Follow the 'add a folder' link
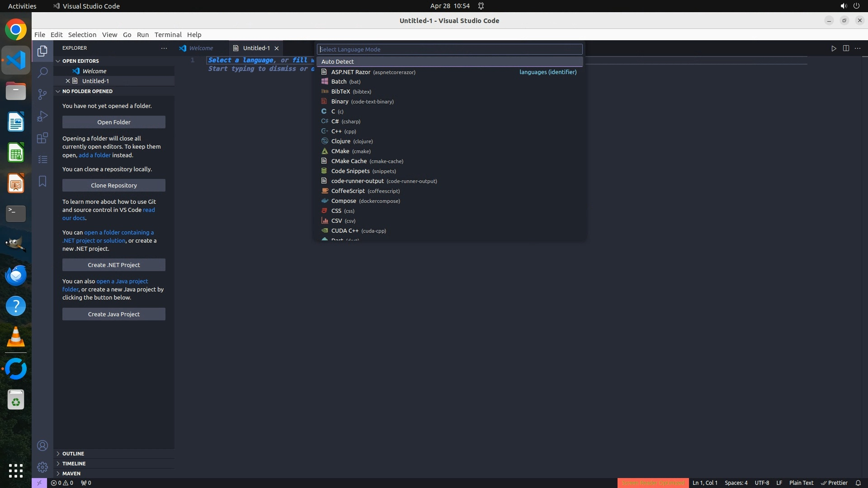 94,155
